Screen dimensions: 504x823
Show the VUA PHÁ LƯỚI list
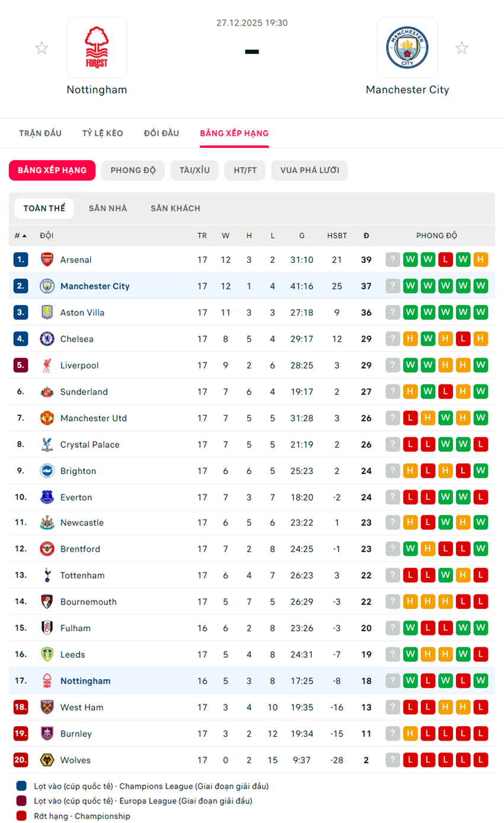point(310,170)
